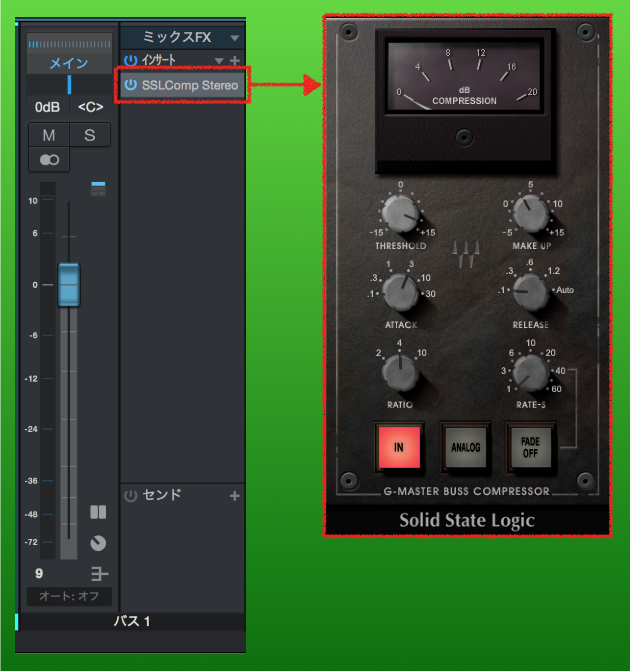The height and width of the screenshot is (672, 630).
Task: Click the channel volume fader handle
Action: pyautogui.click(x=69, y=285)
